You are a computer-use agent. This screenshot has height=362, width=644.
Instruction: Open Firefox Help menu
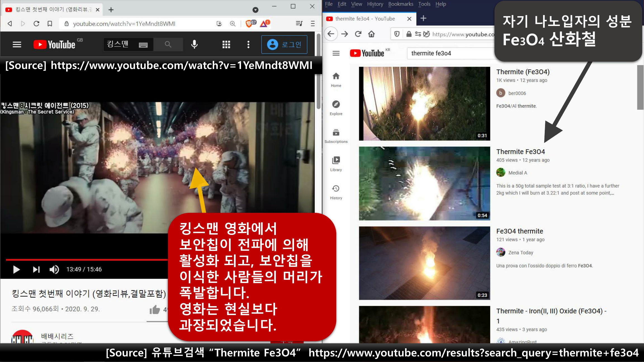tap(441, 4)
